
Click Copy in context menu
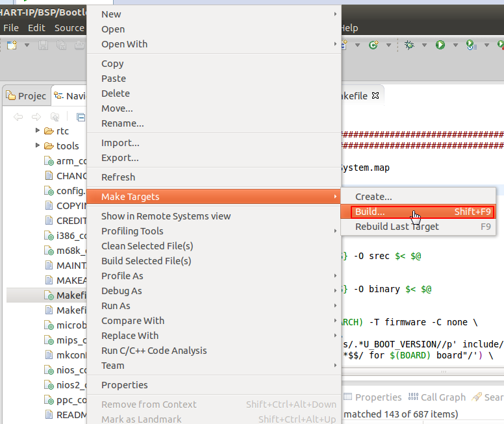point(214,64)
